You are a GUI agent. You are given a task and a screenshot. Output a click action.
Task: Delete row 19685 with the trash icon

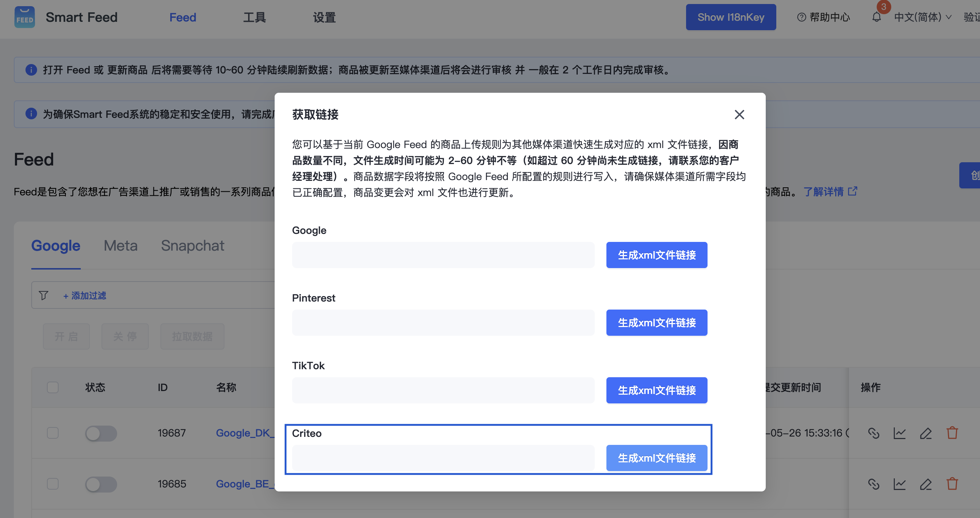coord(952,484)
